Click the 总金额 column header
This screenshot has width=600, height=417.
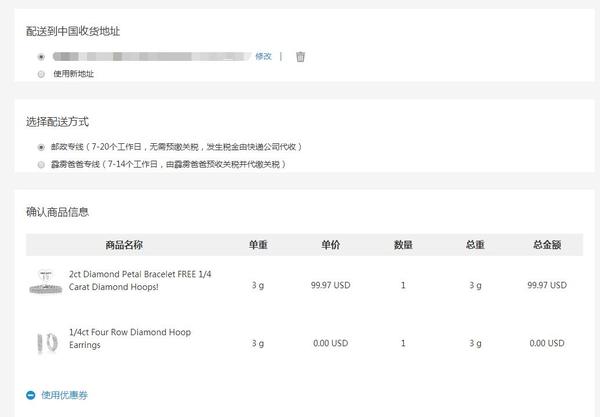tap(546, 244)
